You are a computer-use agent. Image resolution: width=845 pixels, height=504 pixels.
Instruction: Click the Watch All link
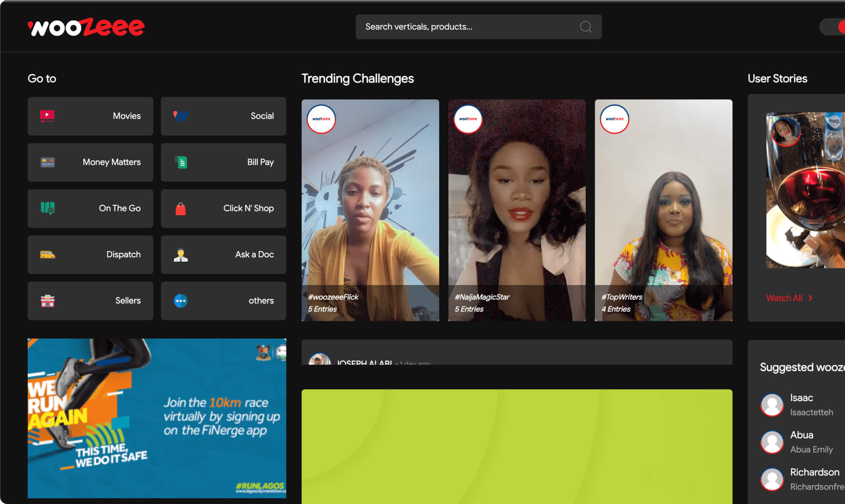point(784,298)
